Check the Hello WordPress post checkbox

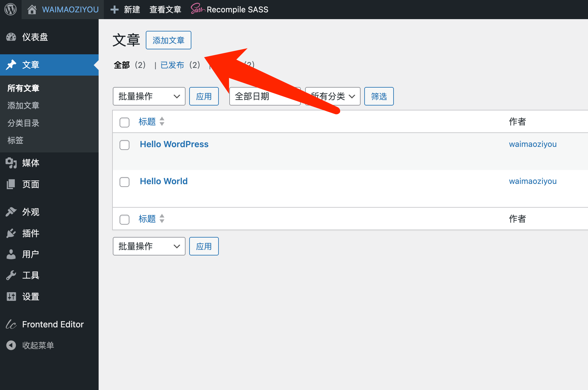pyautogui.click(x=125, y=145)
